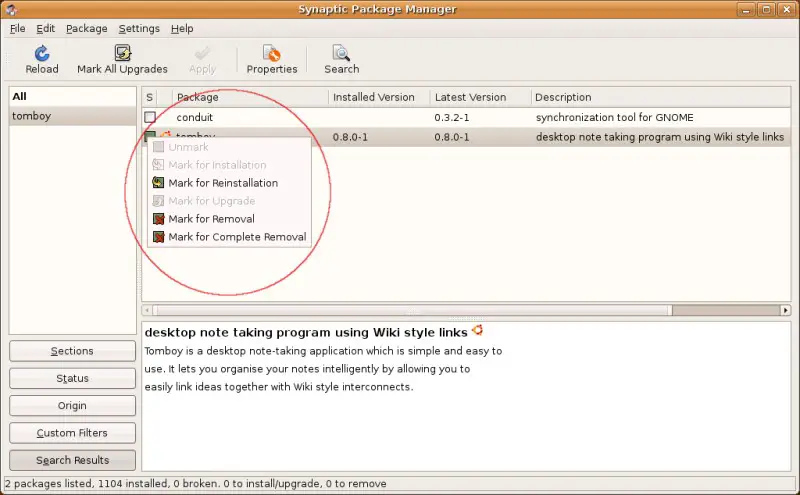The width and height of the screenshot is (800, 495).
Task: Click the status bar packages listed text
Action: click(196, 483)
